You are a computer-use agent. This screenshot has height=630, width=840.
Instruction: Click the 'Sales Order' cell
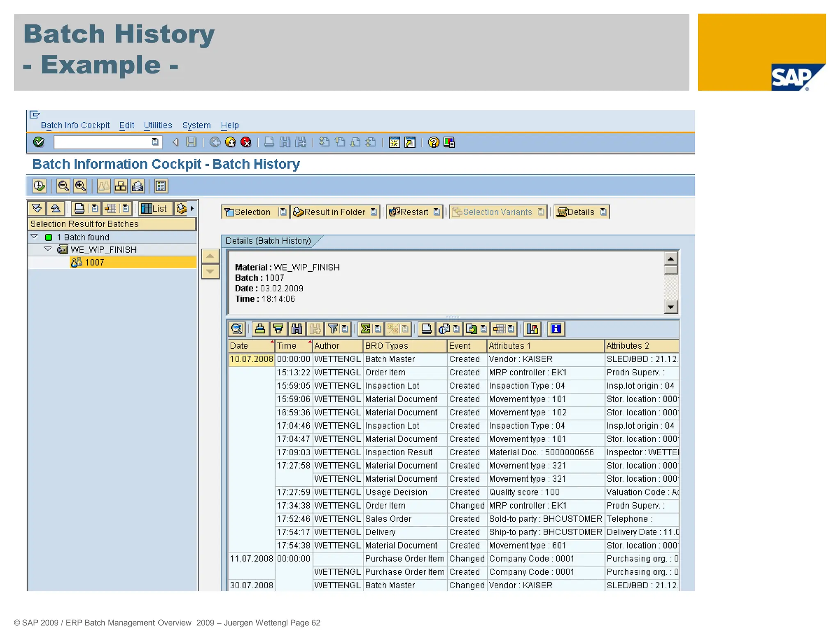coord(404,519)
